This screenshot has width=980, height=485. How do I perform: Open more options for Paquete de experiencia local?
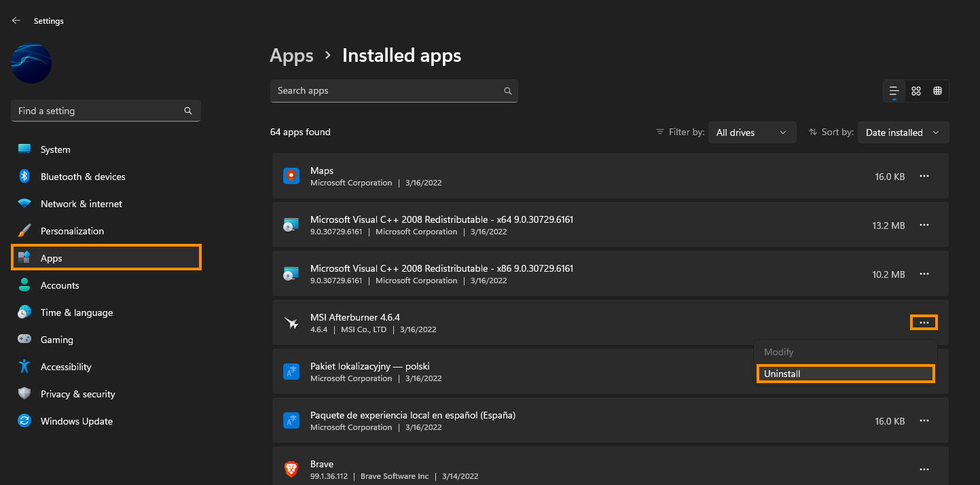924,420
